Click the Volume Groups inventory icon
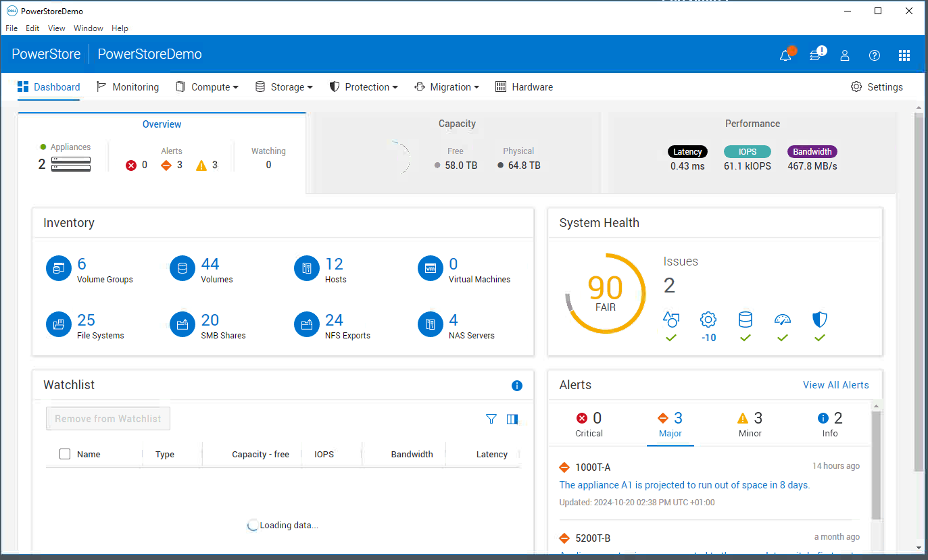 click(x=58, y=268)
